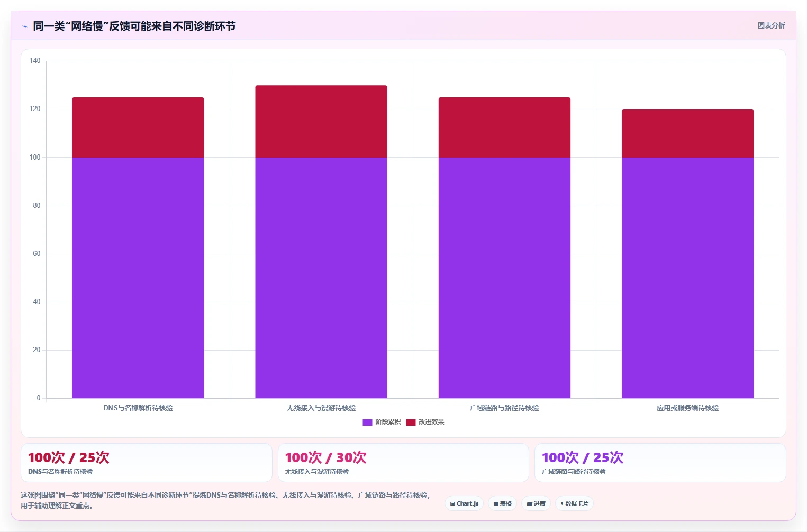Click the y-axis value 140
807x532 pixels.
pos(35,61)
